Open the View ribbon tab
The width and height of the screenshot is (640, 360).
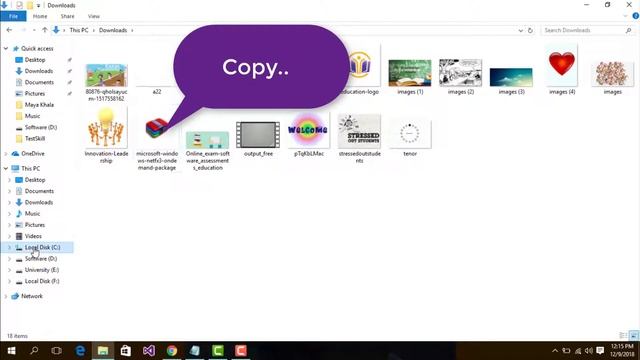[93, 16]
